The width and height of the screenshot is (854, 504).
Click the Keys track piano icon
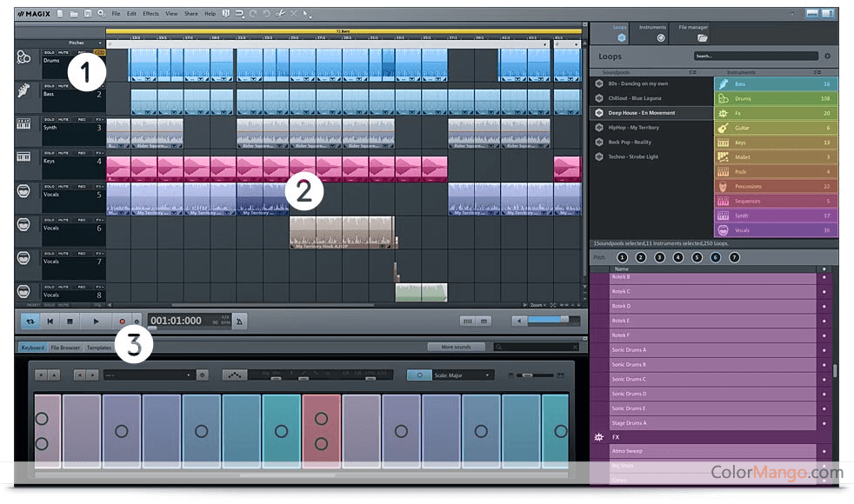(23, 157)
